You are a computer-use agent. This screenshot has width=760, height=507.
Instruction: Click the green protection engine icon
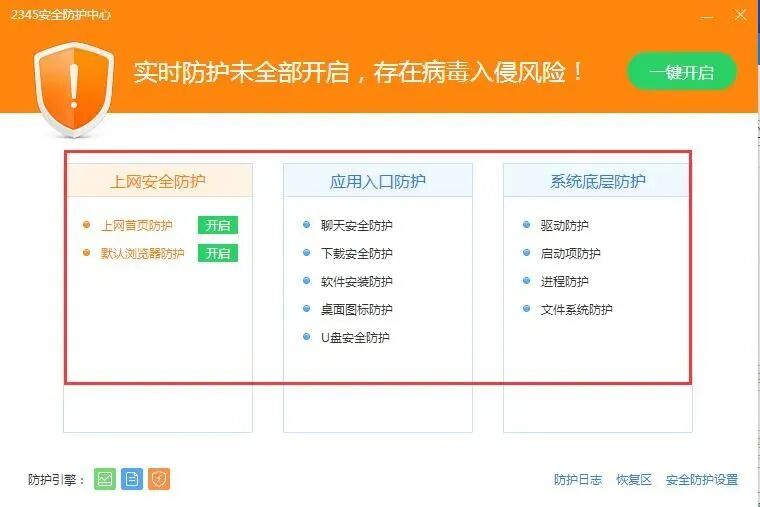105,479
